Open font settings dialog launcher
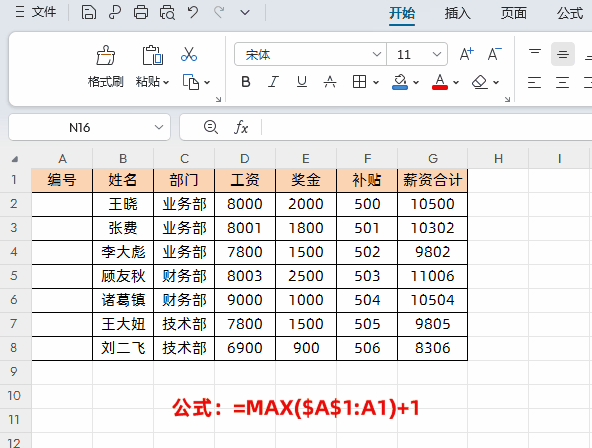 coord(507,99)
